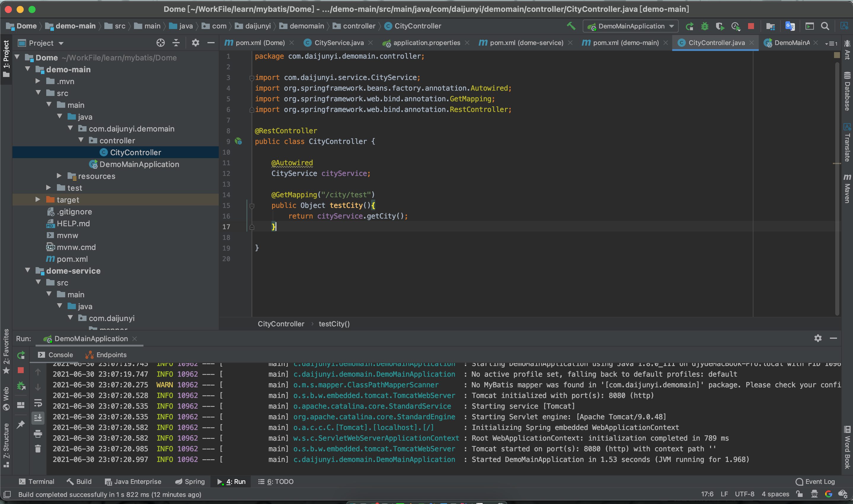Click controller in the breadcrumb bar
The image size is (853, 504).
(x=359, y=26)
